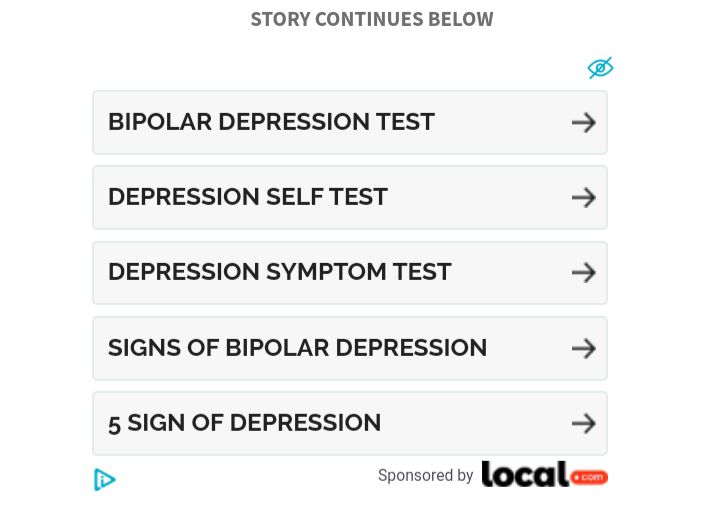Image resolution: width=720 pixels, height=511 pixels.
Task: Click the red .com badge in logo
Action: [589, 477]
